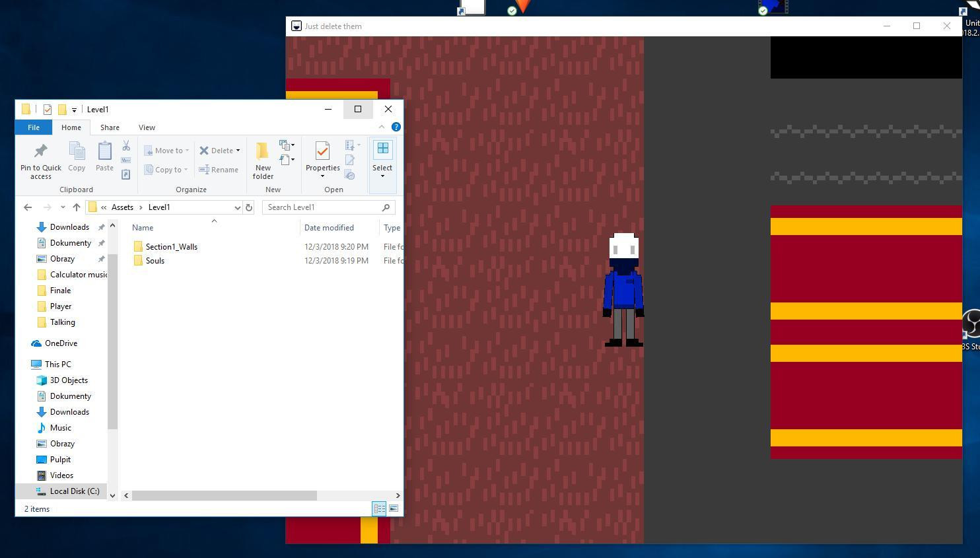Click the Paste shortcut icon
The width and height of the screenshot is (980, 558).
(126, 174)
